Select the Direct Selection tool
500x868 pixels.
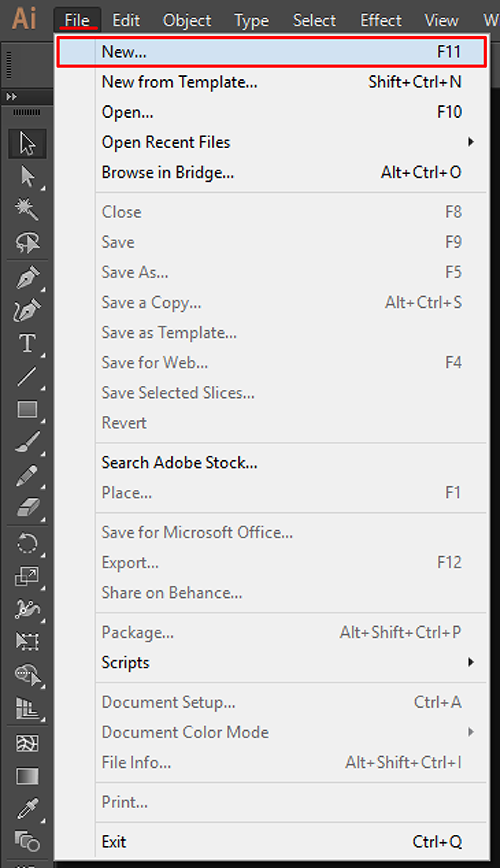tap(27, 177)
